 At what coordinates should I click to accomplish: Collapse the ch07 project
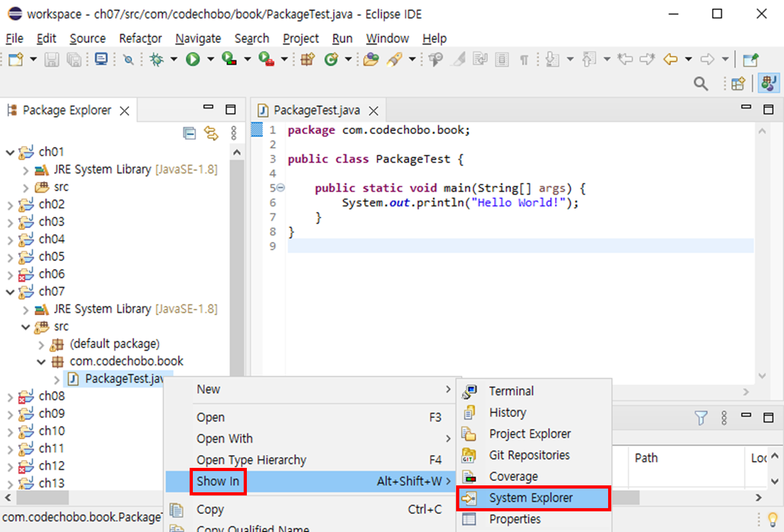click(10, 292)
